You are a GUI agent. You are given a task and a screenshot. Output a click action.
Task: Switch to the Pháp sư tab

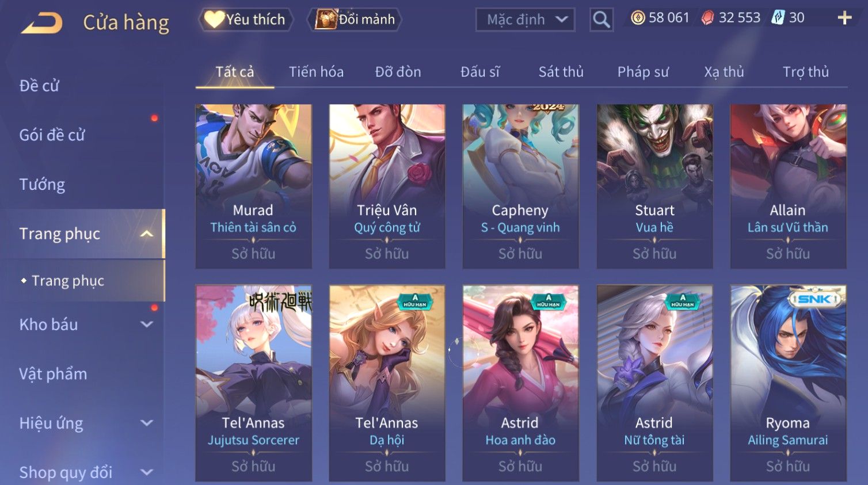point(643,72)
